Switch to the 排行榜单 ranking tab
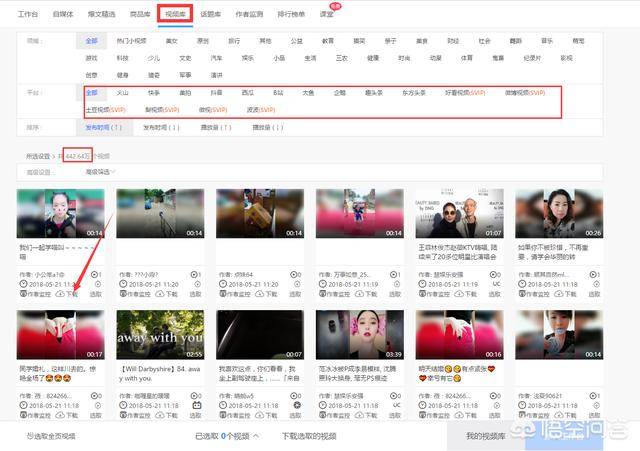 (x=291, y=14)
